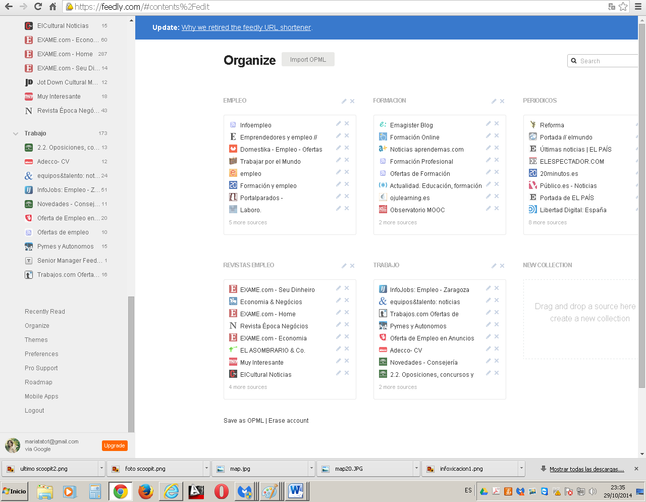The image size is (646, 502).
Task: Remove the Trabajar por el Mundo source
Action: tap(347, 160)
